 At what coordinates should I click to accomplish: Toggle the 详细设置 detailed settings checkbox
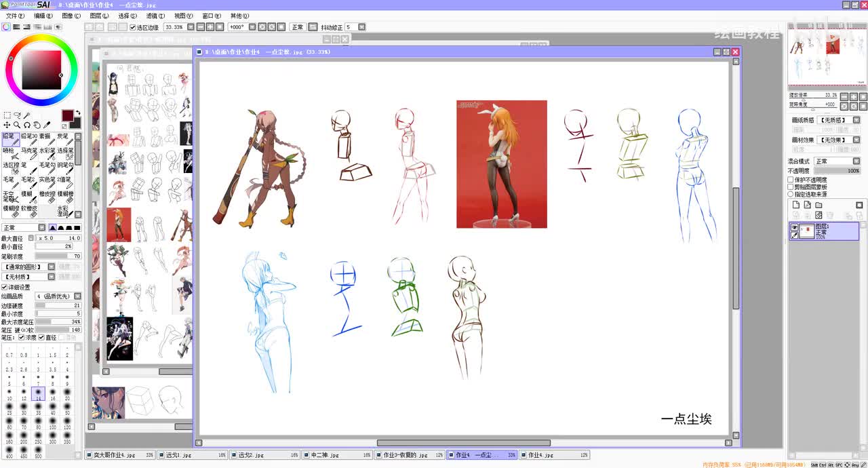(x=4, y=287)
